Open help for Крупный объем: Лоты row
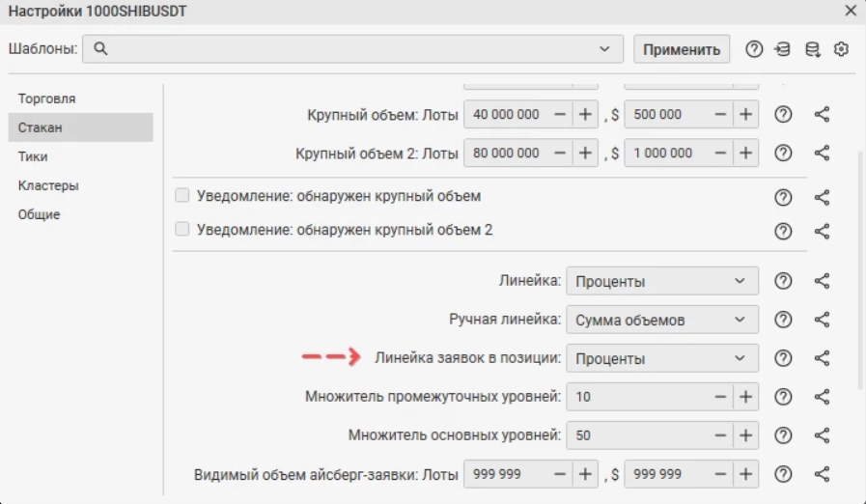 [x=783, y=114]
